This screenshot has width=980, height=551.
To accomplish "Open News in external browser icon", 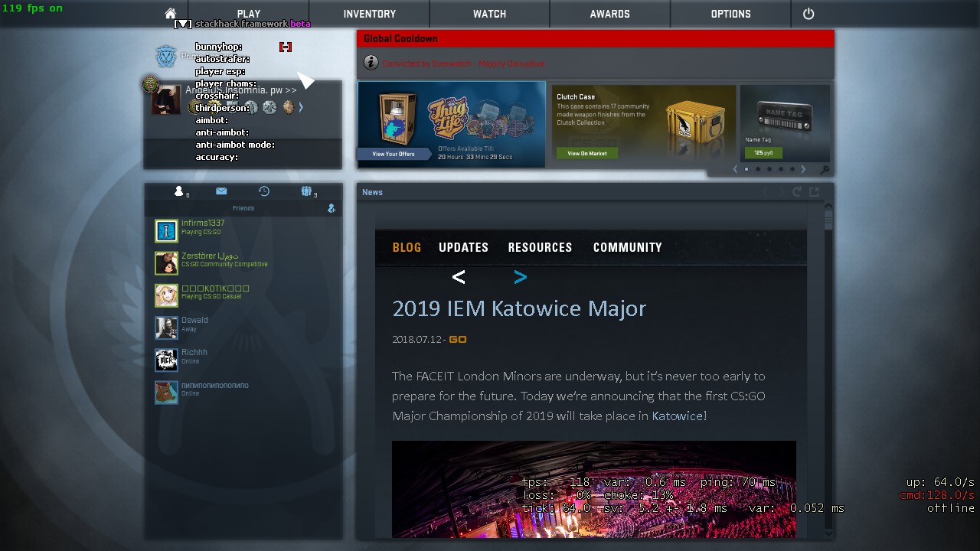I will tap(815, 192).
